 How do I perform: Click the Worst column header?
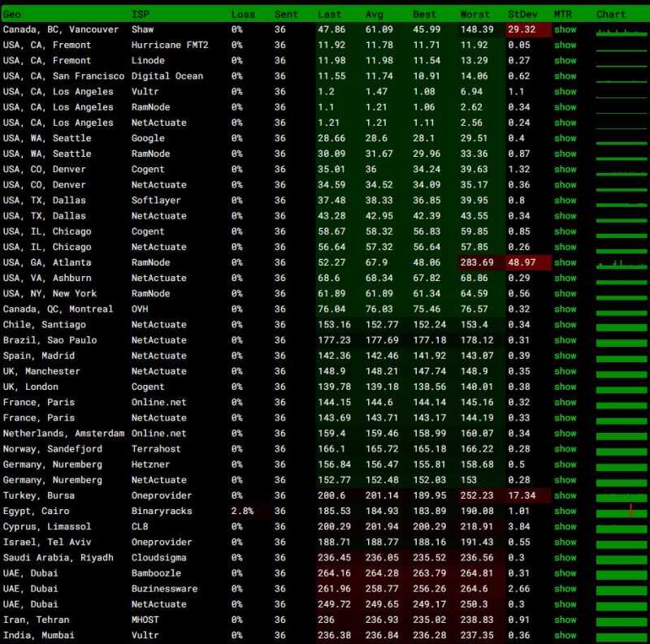point(475,15)
